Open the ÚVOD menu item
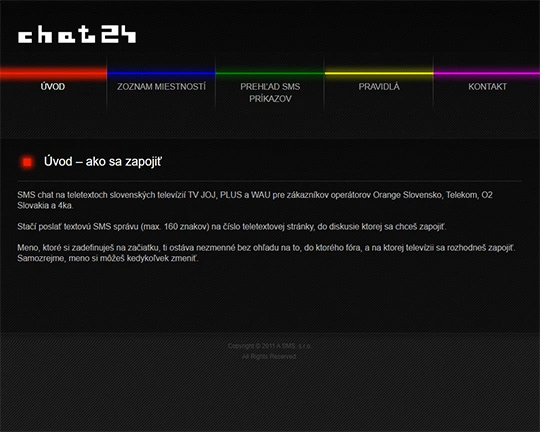The height and width of the screenshot is (432, 540). click(x=53, y=86)
